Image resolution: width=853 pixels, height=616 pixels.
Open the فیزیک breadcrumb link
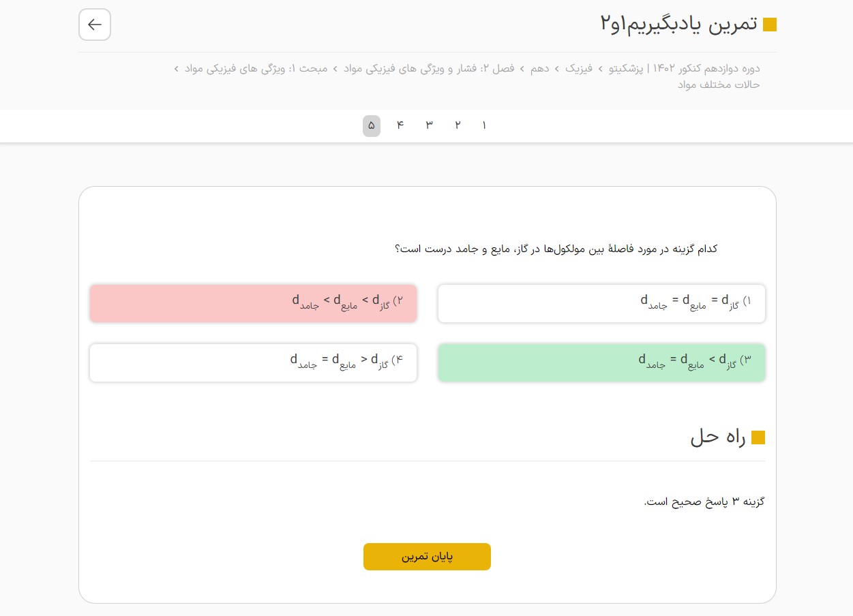coord(579,68)
